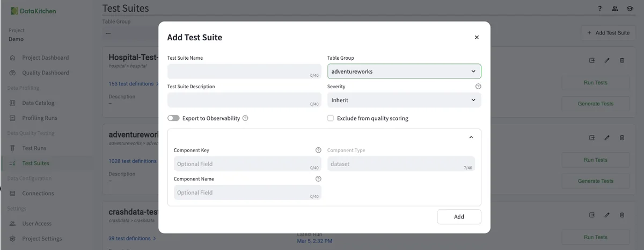644x250 pixels.
Task: Enable the Export to Observability toggle
Action: click(x=173, y=118)
